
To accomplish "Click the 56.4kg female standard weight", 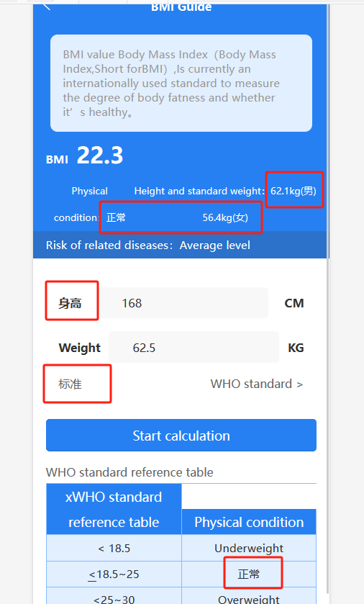I will tap(225, 217).
